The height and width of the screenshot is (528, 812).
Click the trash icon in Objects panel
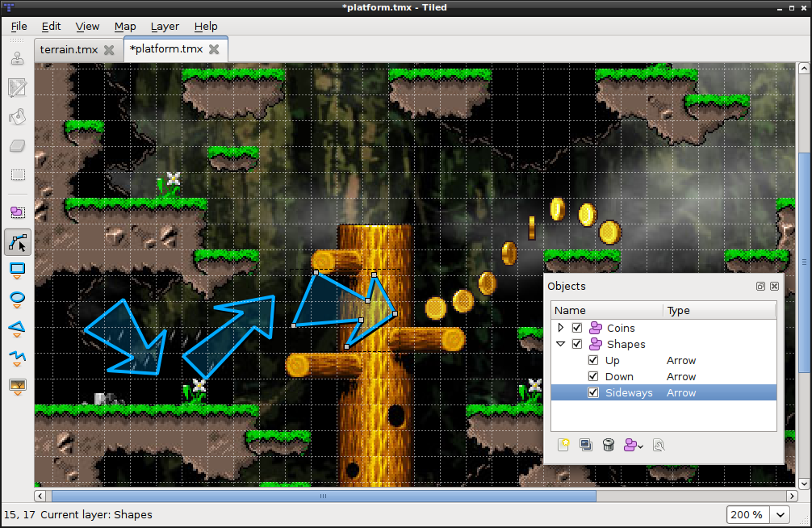click(609, 445)
